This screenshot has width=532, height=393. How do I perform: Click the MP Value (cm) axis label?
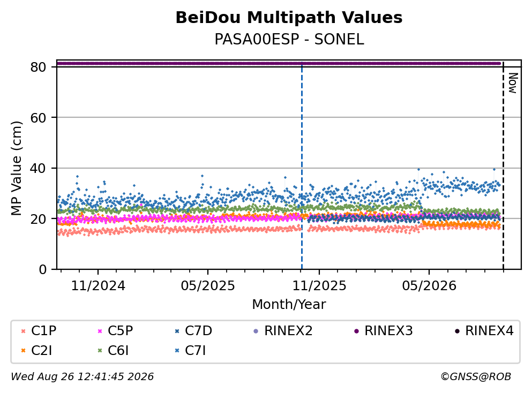tap(16, 168)
